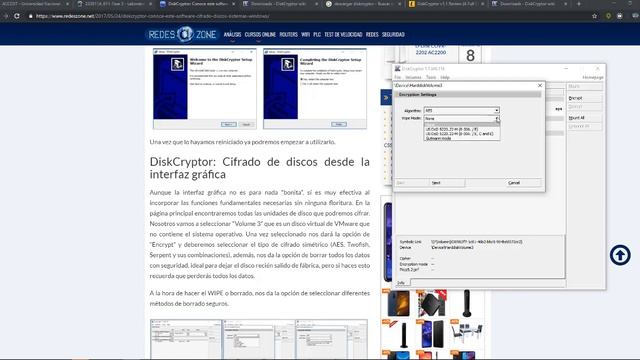Screen dimensions: 640x360
Task: Open the File menu in DiskCryptor
Action: point(398,77)
